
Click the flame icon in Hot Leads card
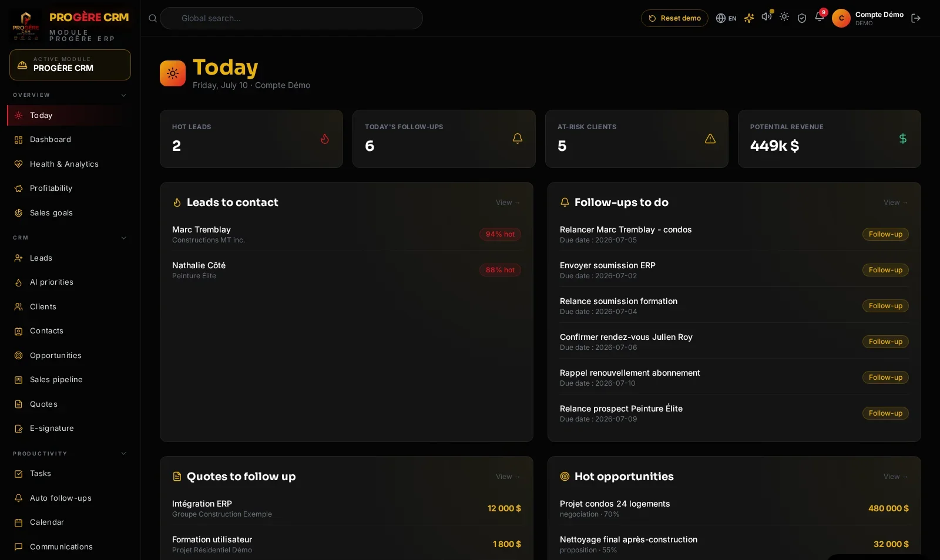pos(325,139)
